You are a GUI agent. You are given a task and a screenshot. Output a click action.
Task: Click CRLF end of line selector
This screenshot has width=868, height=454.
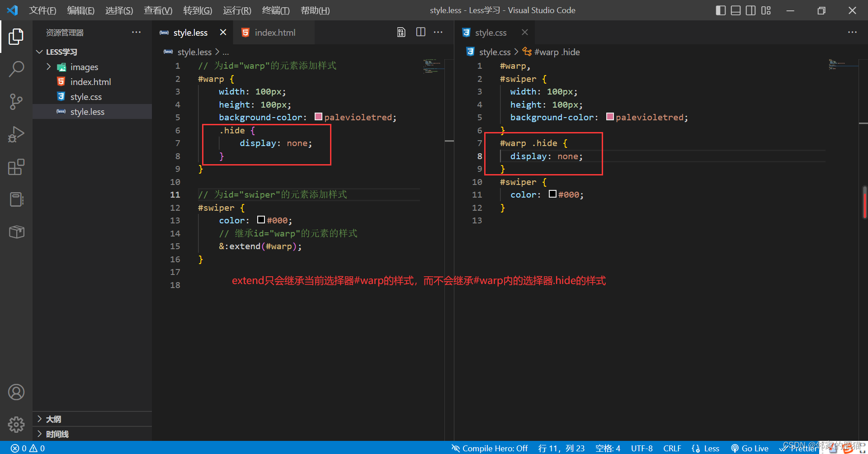click(x=672, y=448)
